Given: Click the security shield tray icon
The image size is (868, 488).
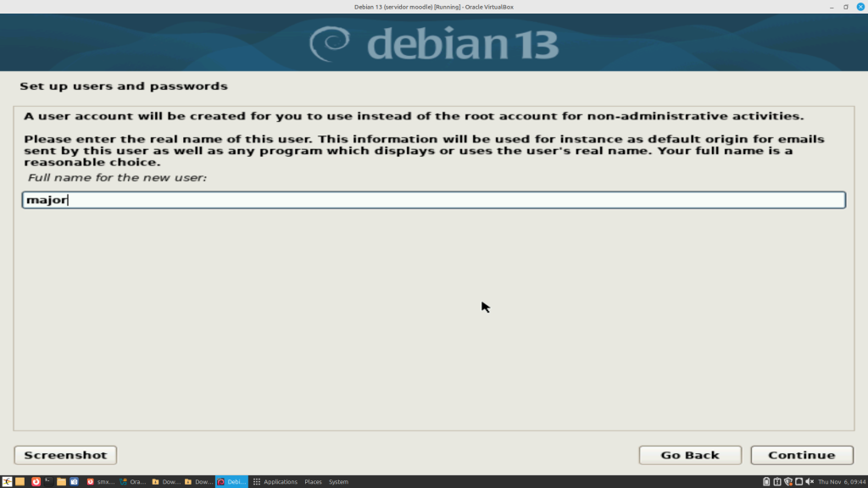Looking at the screenshot, I should click(787, 481).
